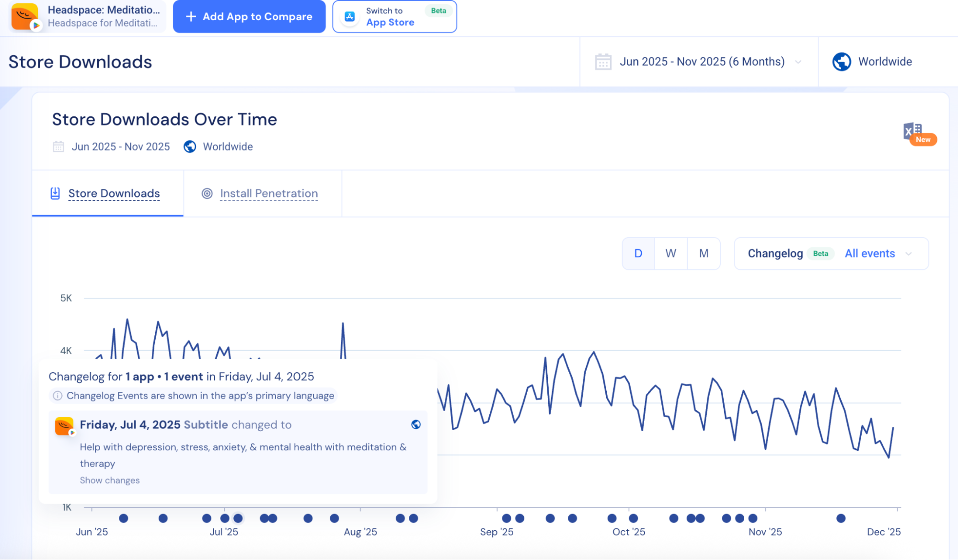Switch to Install Penetration tab

(263, 194)
